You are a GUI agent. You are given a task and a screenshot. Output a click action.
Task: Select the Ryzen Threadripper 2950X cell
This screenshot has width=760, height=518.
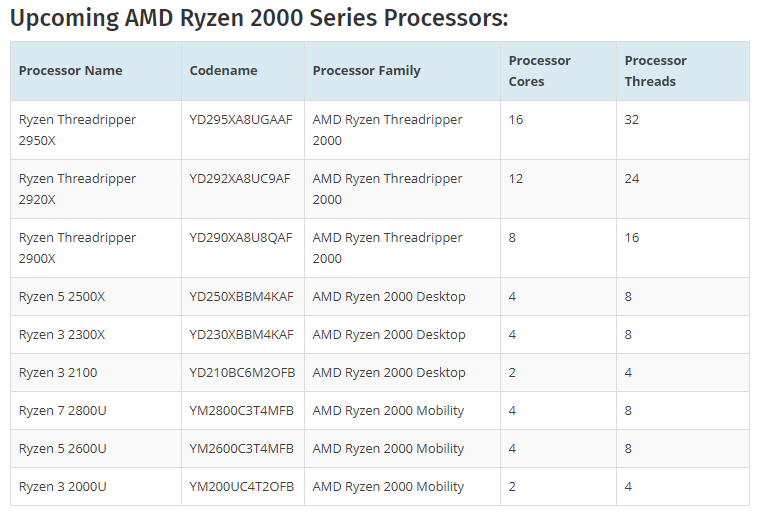pos(77,130)
